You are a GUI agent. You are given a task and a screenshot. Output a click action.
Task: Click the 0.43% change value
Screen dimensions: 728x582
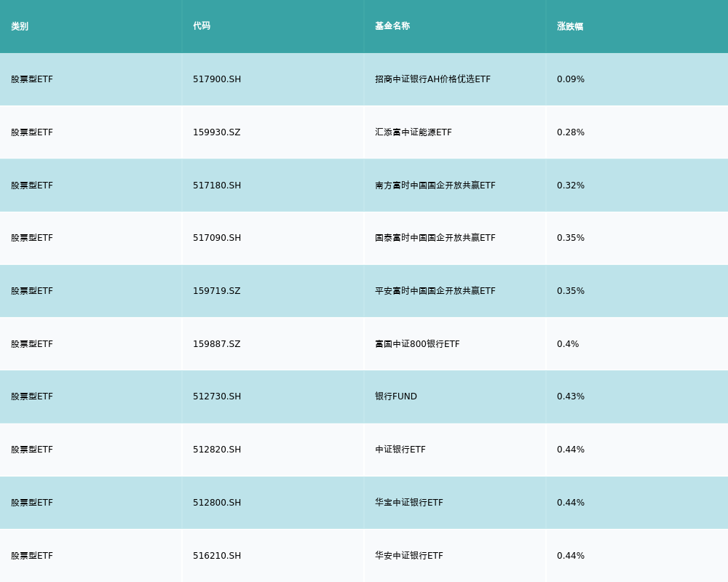(570, 396)
